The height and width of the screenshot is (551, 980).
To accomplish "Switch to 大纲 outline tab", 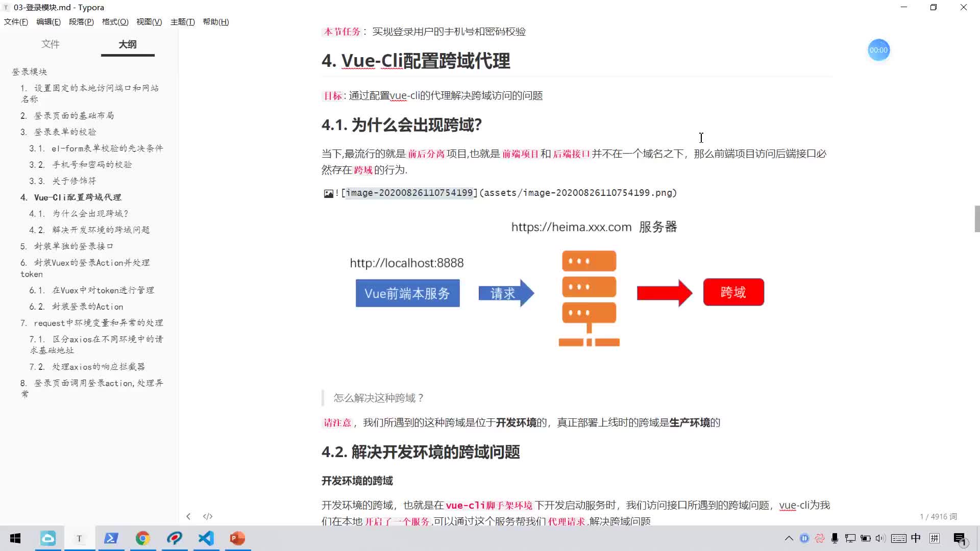I will pyautogui.click(x=128, y=44).
